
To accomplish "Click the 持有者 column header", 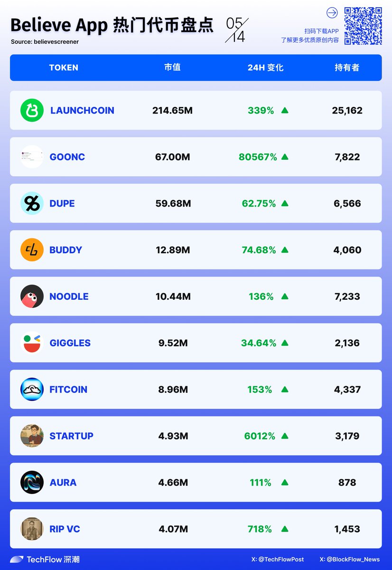I will (x=347, y=67).
